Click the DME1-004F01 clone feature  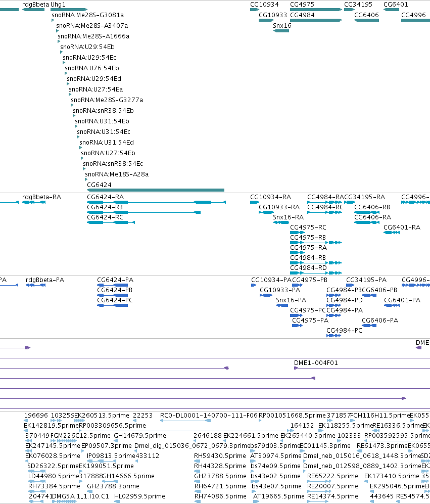pos(362,368)
